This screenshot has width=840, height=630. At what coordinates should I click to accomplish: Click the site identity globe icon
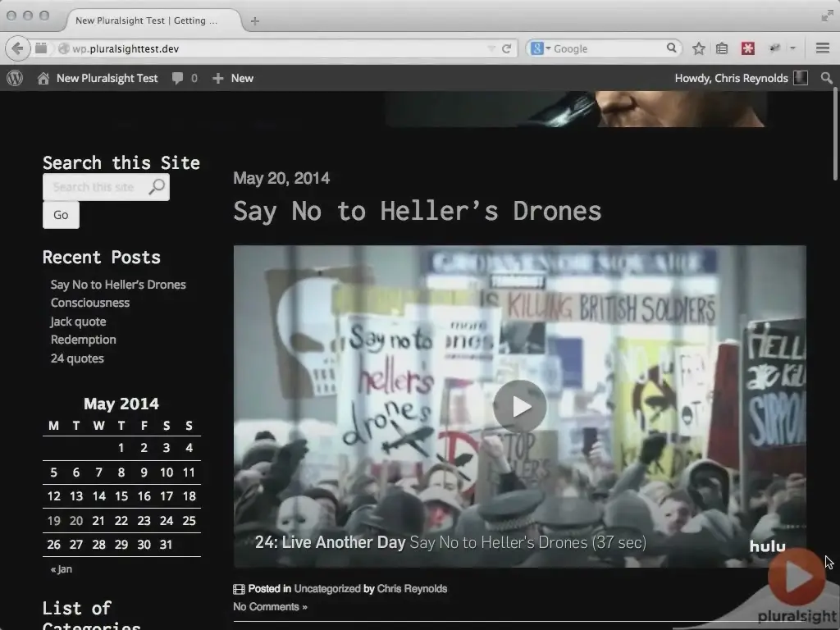[64, 48]
